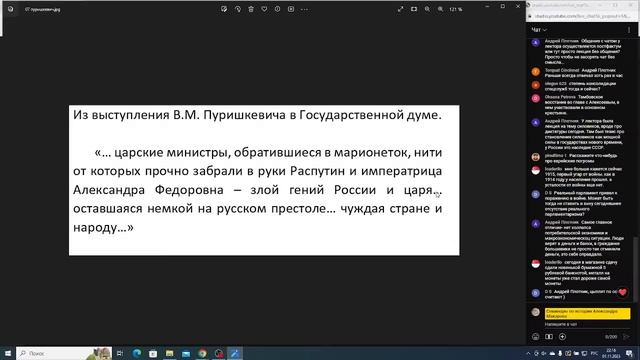Open the chat three-dot options menu

click(629, 30)
